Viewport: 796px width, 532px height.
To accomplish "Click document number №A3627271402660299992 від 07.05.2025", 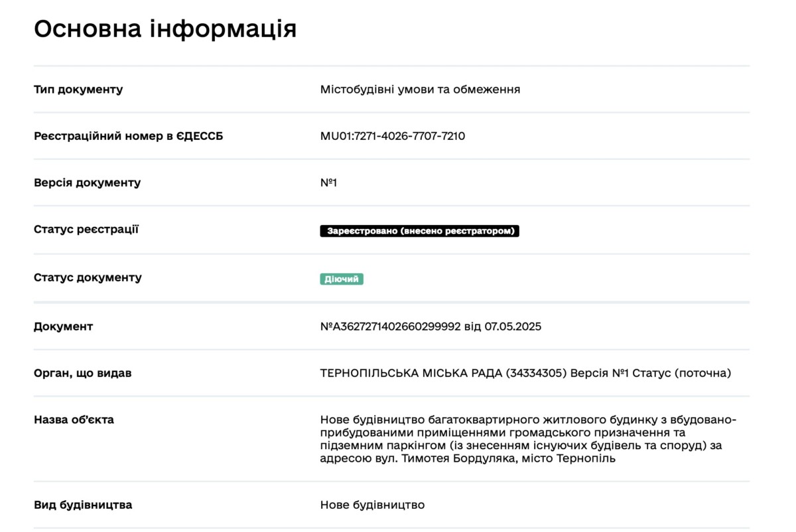I will (431, 326).
